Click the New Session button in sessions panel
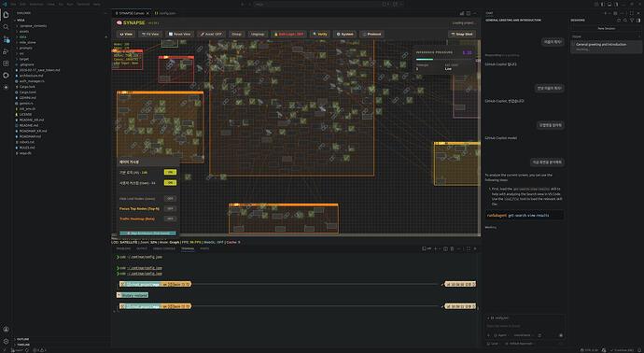Screen dimensions: 644x353 [607, 28]
